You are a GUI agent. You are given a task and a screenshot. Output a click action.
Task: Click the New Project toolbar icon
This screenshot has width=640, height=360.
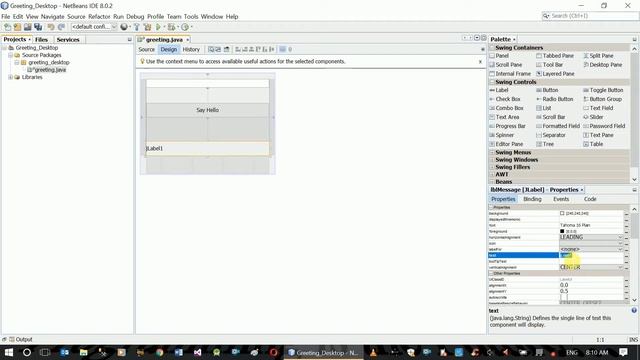(x=17, y=27)
